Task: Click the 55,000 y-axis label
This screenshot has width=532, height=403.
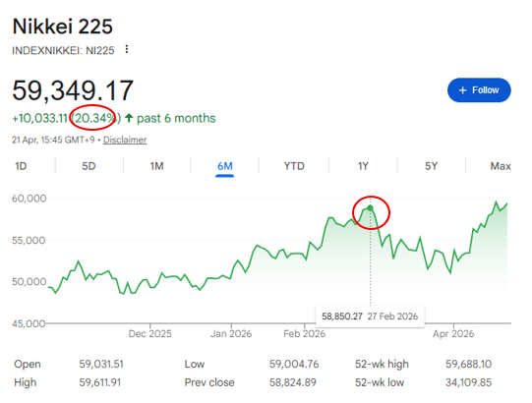Action: point(29,241)
